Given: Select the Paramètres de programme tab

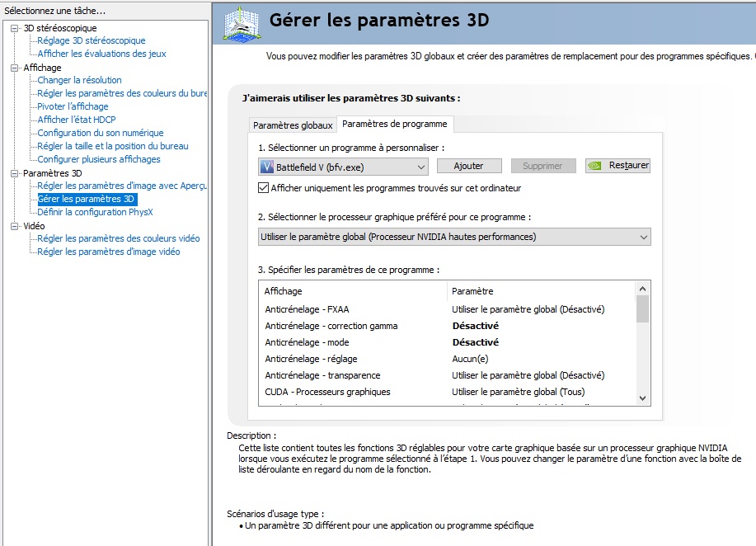Looking at the screenshot, I should 394,124.
